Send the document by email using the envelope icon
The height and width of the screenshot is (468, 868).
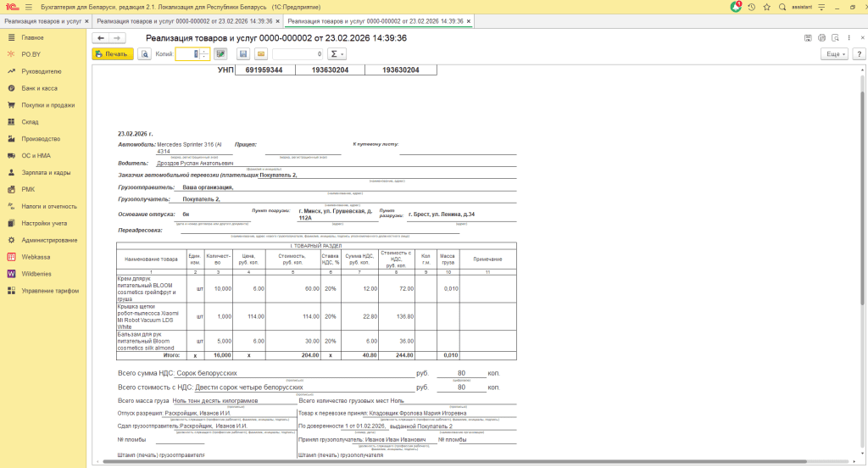pyautogui.click(x=261, y=53)
